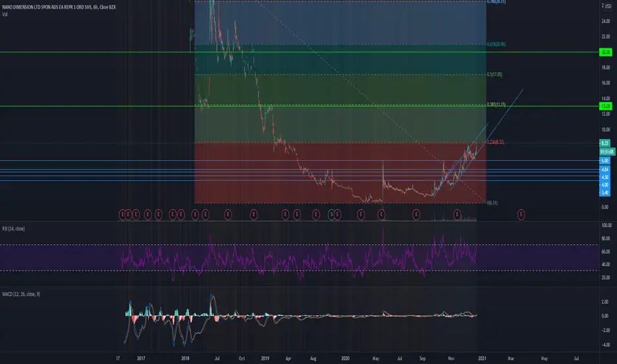Select the blue 4.84 price label
The width and height of the screenshot is (617, 364).
tap(605, 169)
